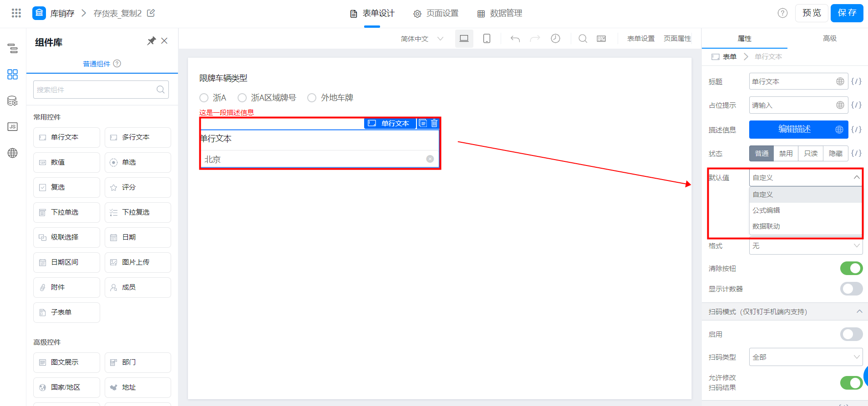Set language for 标题 via globe icon
868x406 pixels.
click(840, 81)
